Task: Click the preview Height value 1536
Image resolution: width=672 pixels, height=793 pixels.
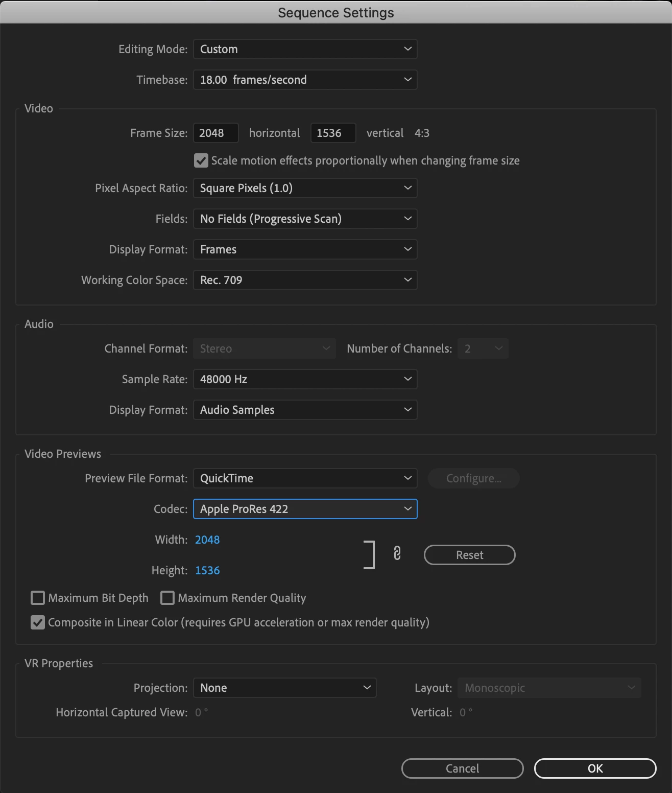Action: tap(207, 570)
